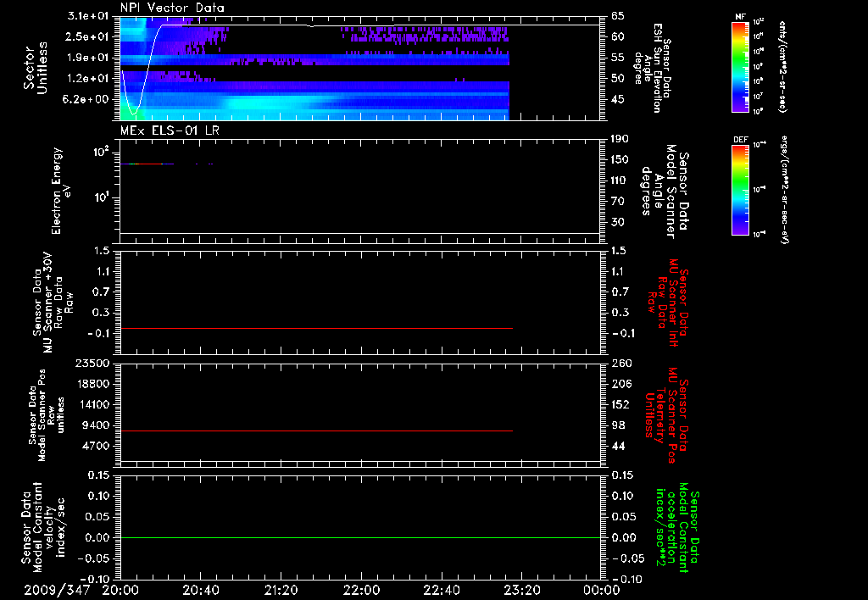The width and height of the screenshot is (868, 600).
Task: Click the '190' scanner angle tick label
Action: 621,139
